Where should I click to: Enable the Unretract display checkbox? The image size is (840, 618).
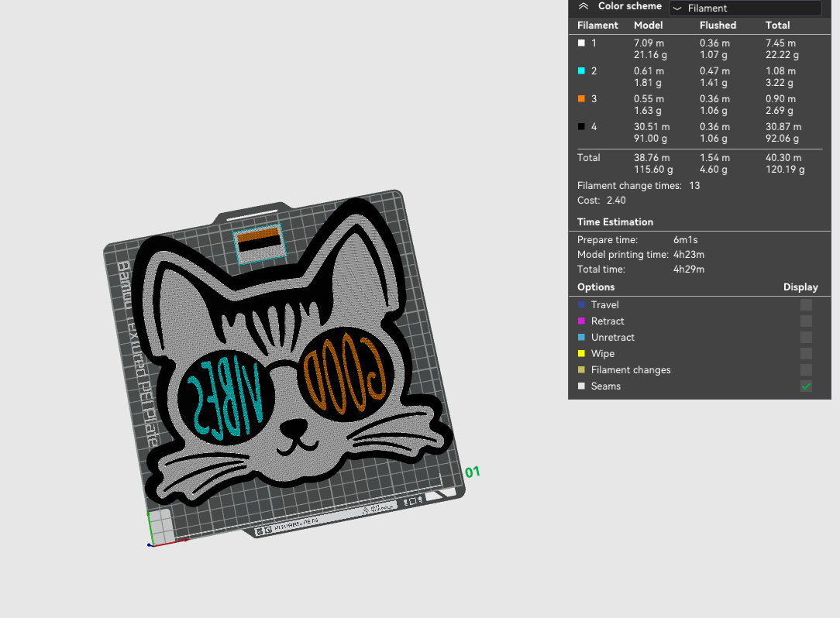click(x=806, y=337)
